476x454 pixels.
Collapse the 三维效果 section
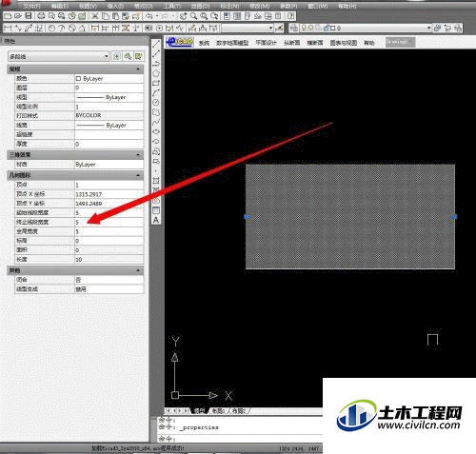pos(138,155)
